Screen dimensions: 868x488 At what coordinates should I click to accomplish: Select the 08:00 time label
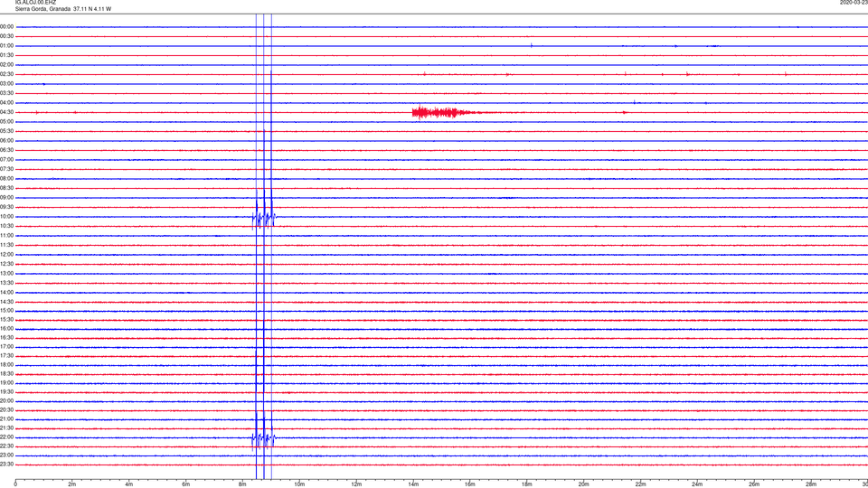6,179
